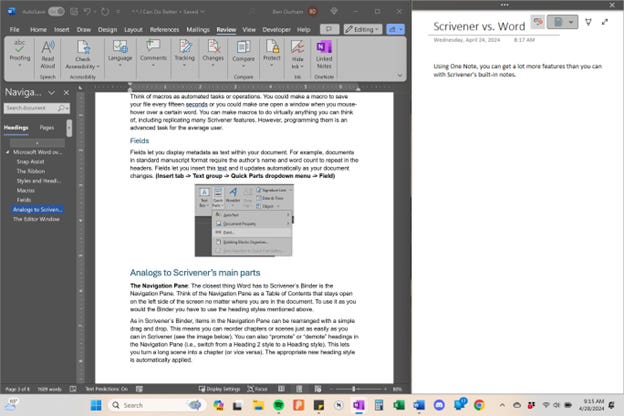Open the Comments ribbon button

(x=153, y=53)
